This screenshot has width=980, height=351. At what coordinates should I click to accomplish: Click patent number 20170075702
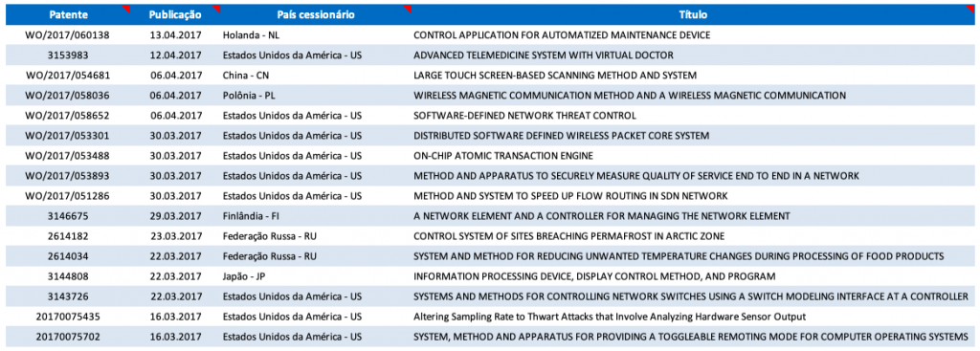68,337
